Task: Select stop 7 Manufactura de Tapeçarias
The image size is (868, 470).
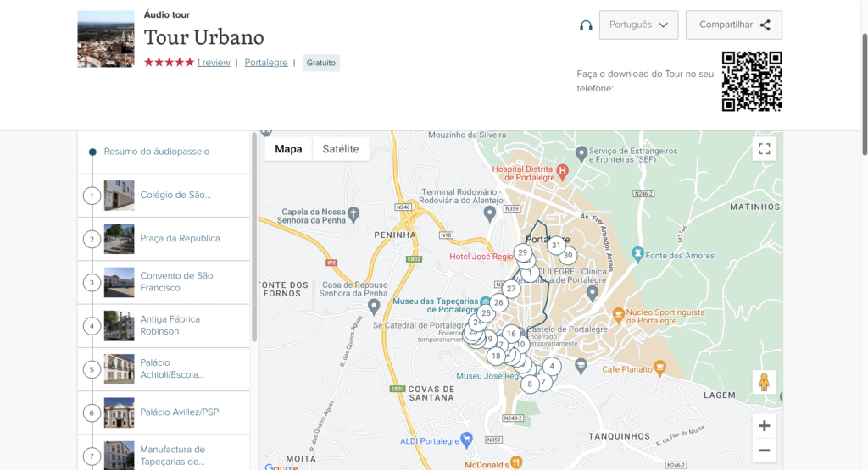Action: coord(164,453)
